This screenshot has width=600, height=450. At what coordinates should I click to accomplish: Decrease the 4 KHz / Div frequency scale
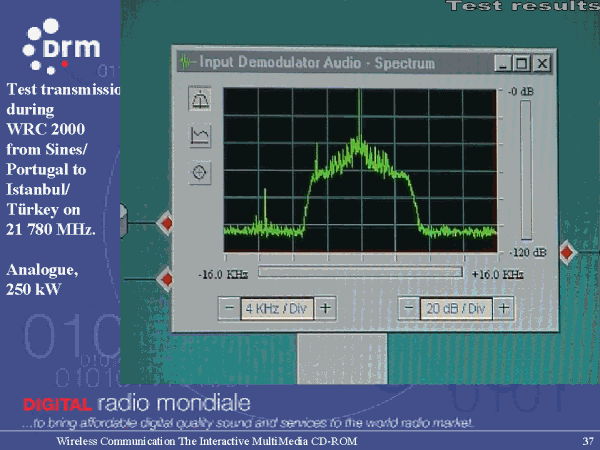coord(229,308)
